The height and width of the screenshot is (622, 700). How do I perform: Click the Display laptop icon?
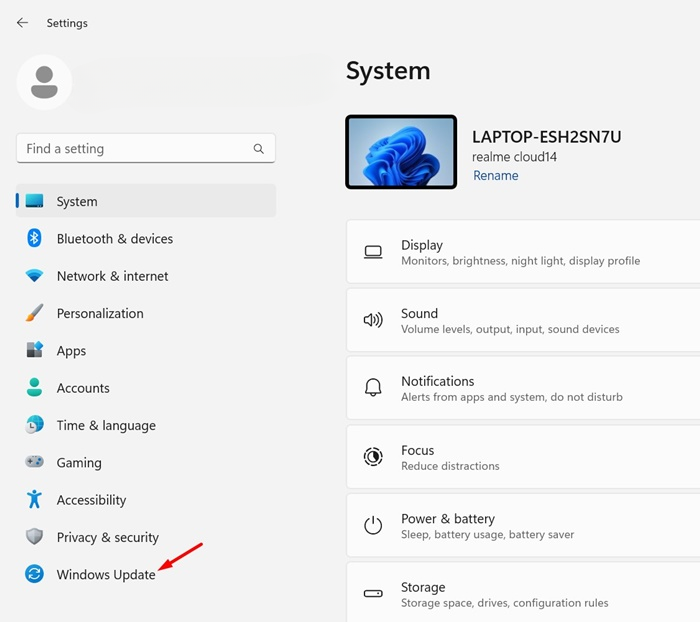pos(373,252)
